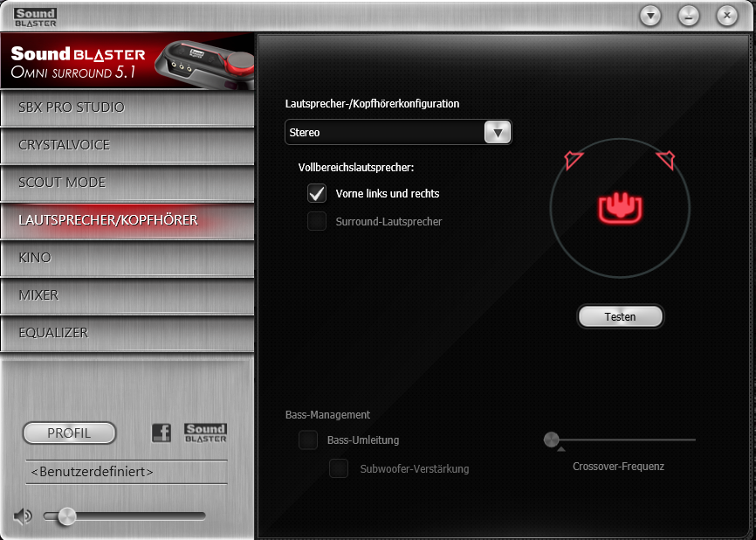Screen dimensions: 756x540
Task: Open the Stereo configuration dropdown arrow
Action: tap(497, 132)
